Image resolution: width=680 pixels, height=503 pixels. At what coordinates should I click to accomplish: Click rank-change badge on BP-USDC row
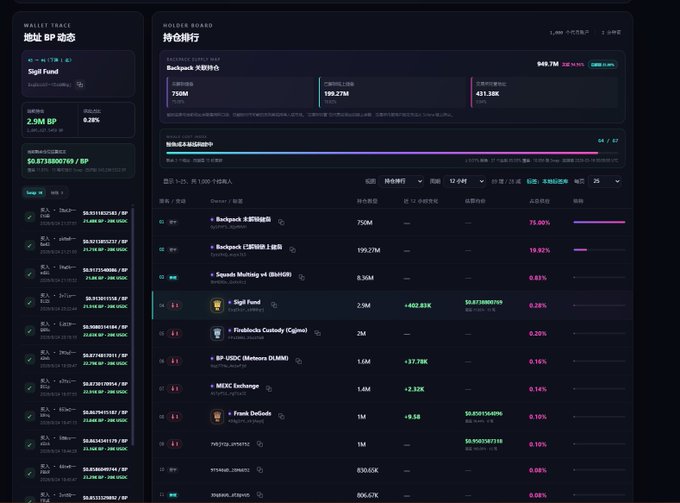[175, 361]
